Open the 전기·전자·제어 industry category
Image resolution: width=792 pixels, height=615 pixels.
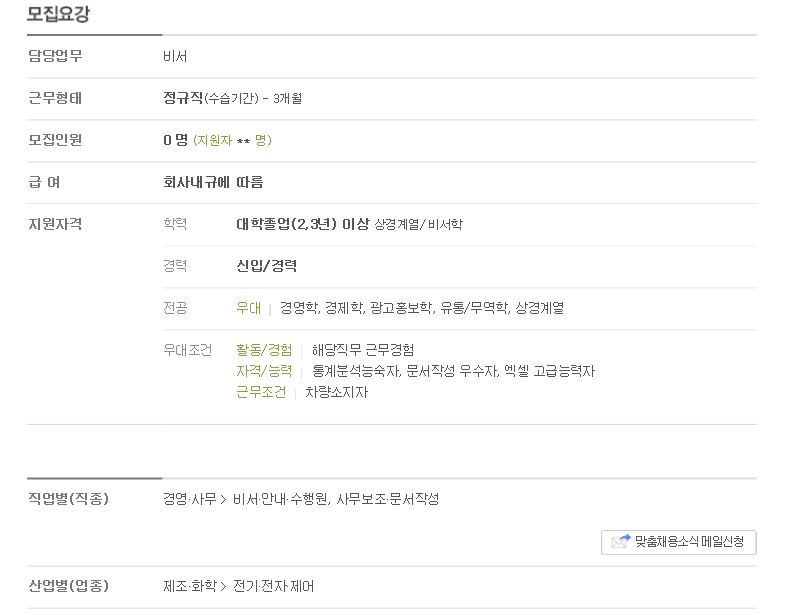(x=273, y=586)
